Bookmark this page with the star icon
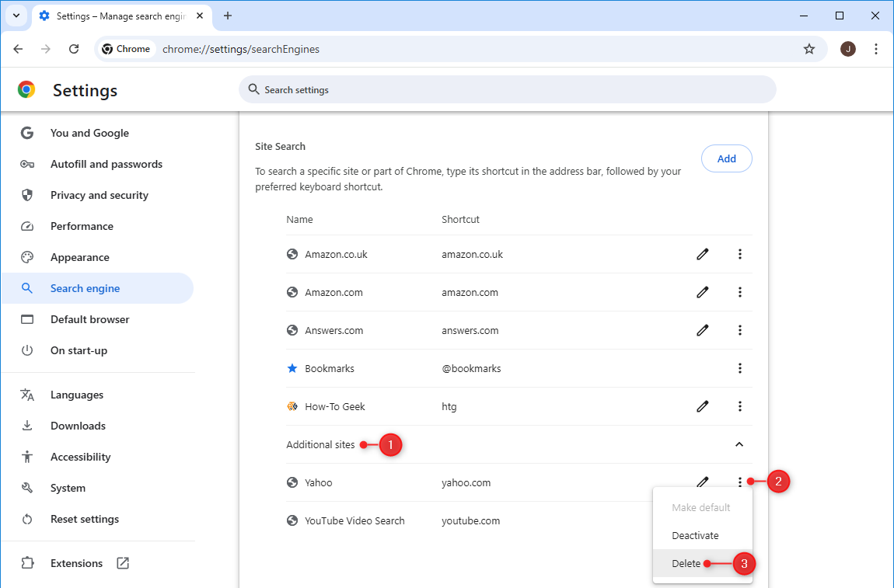 [809, 48]
